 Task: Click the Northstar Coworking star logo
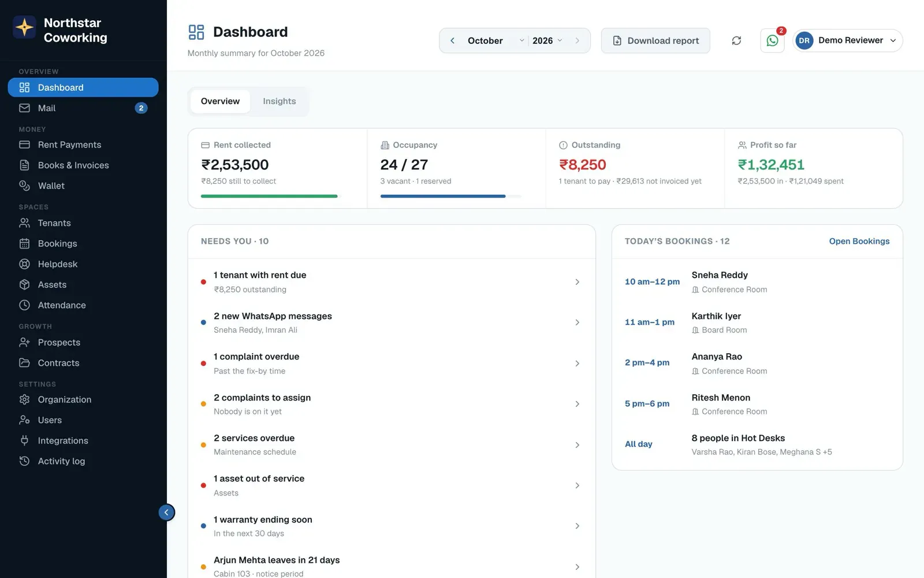click(x=24, y=27)
